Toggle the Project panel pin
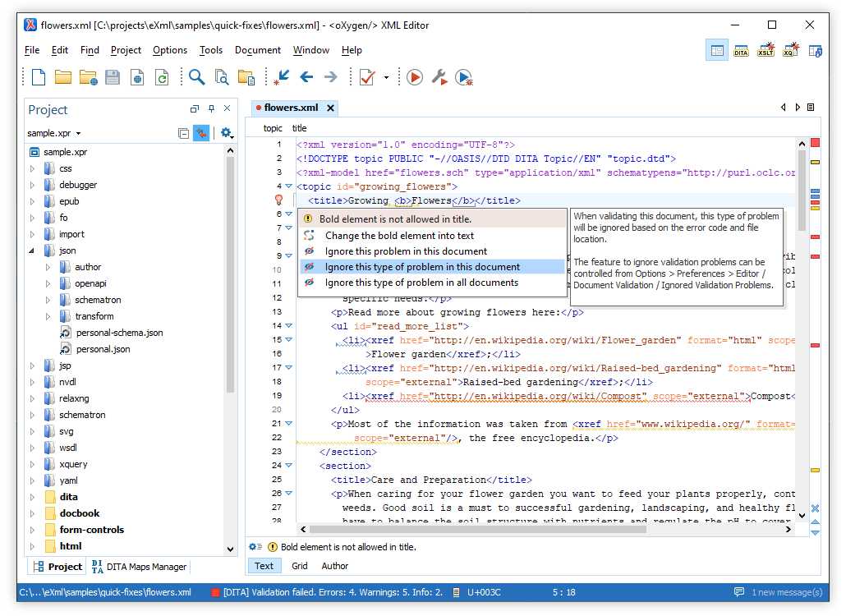The width and height of the screenshot is (846, 616). point(212,108)
